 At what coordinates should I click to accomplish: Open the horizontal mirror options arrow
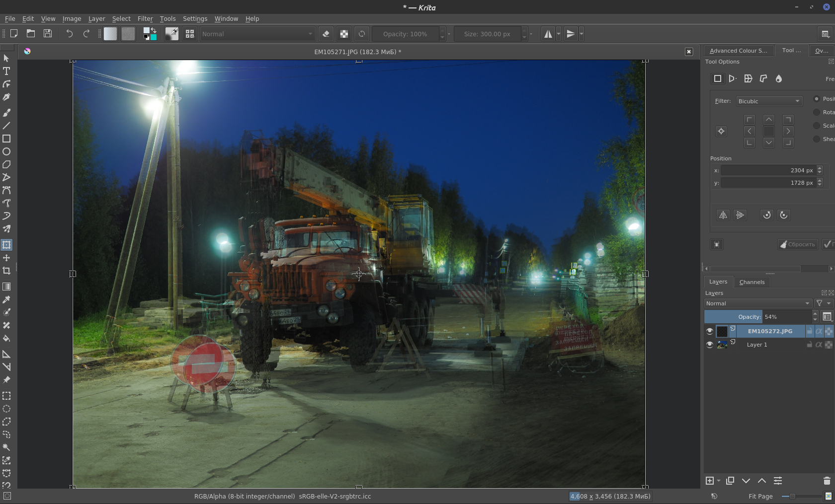click(x=559, y=34)
